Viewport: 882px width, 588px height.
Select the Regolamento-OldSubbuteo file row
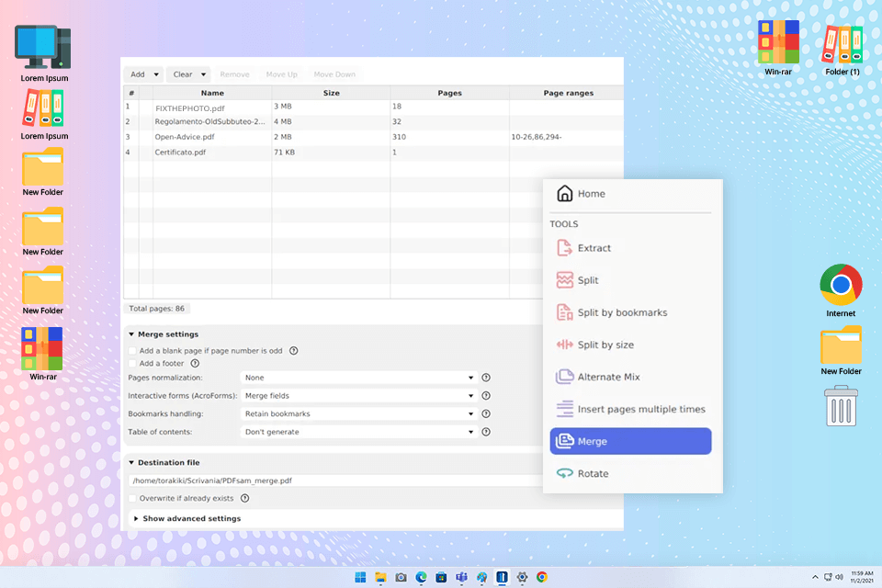(374, 121)
